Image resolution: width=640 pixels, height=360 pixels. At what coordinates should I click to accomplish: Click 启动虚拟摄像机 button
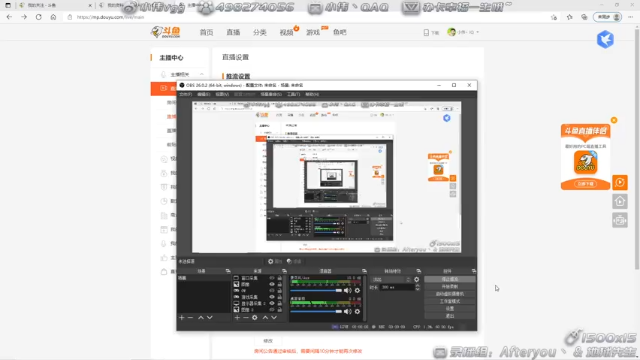click(x=450, y=294)
